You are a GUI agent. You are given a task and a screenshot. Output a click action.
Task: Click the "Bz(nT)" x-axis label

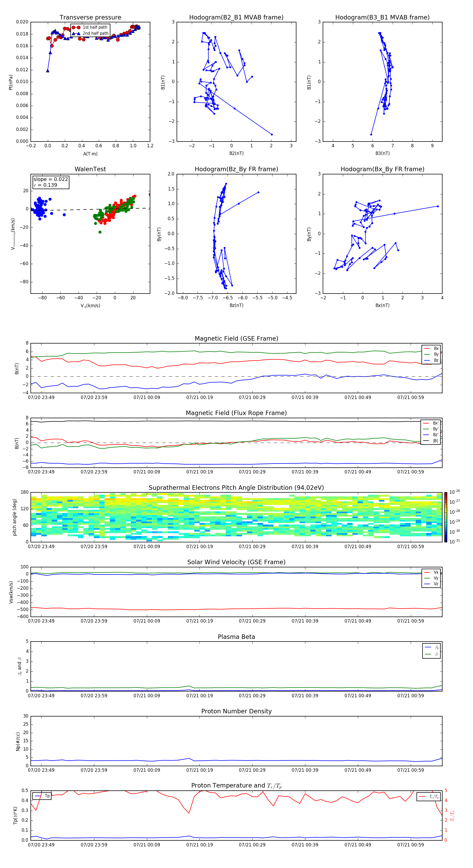point(236,305)
